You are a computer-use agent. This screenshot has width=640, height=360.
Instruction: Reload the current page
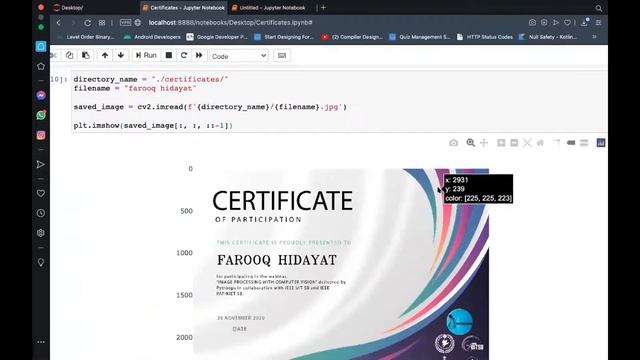point(87,23)
